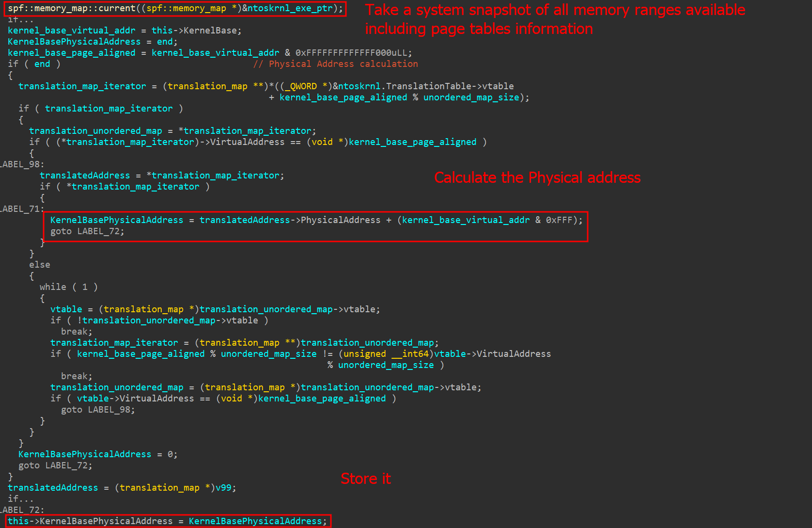Viewport: 812px width, 528px height.
Task: Click the 'Calculate the Physical address' annotation
Action: pos(537,177)
